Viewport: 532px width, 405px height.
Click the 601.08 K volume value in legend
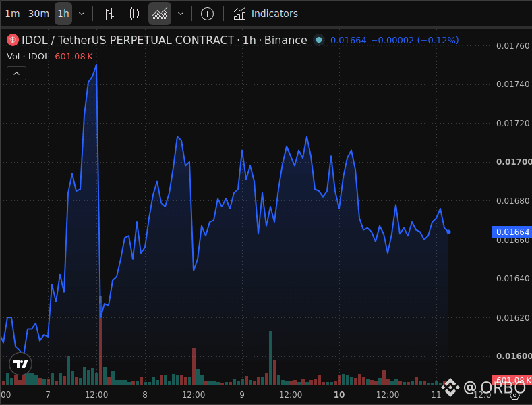pyautogui.click(x=73, y=57)
